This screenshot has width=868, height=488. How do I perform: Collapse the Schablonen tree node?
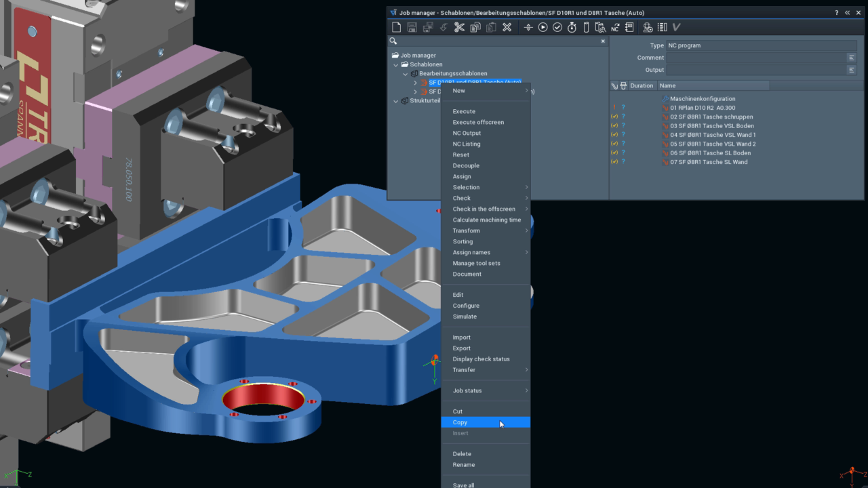[x=396, y=64]
